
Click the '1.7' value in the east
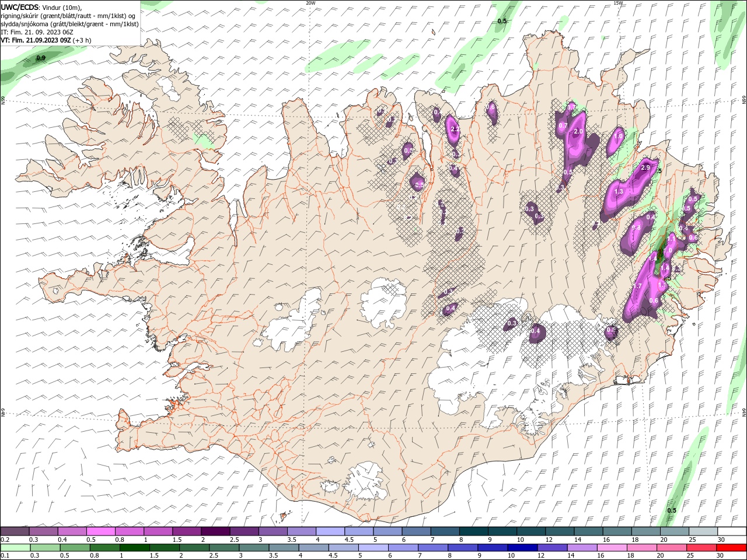[637, 286]
